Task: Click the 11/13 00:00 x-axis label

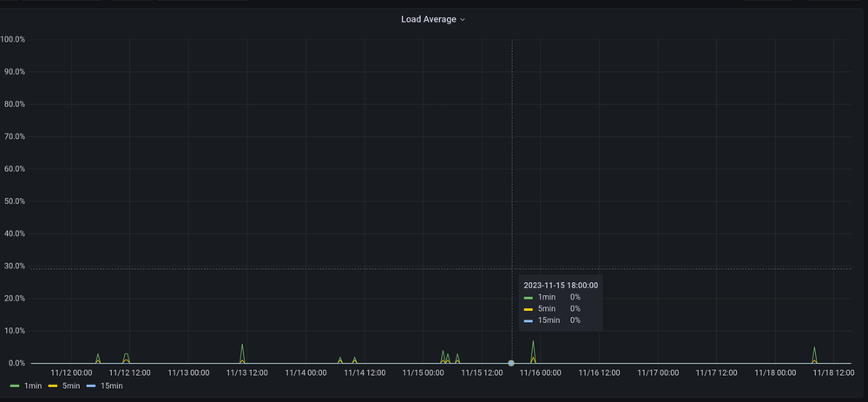Action: (188, 373)
